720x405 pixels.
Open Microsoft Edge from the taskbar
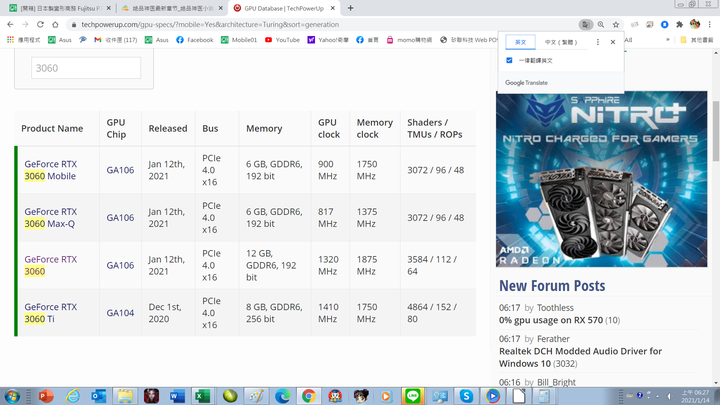pos(282,396)
